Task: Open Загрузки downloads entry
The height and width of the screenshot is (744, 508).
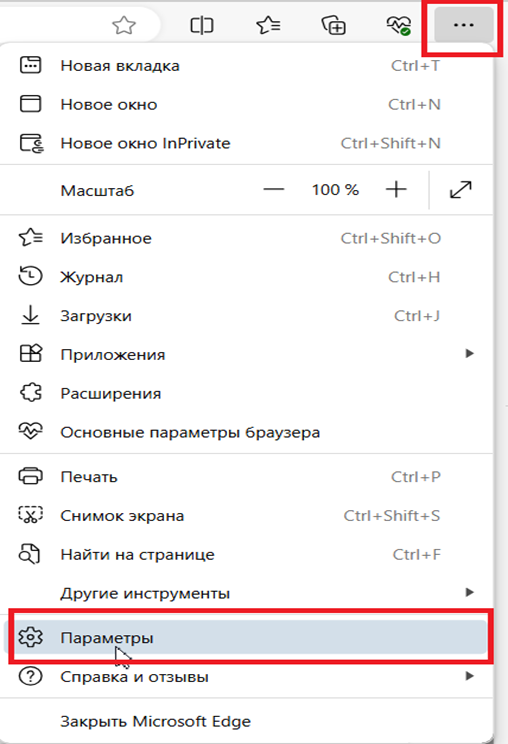Action: point(247,316)
